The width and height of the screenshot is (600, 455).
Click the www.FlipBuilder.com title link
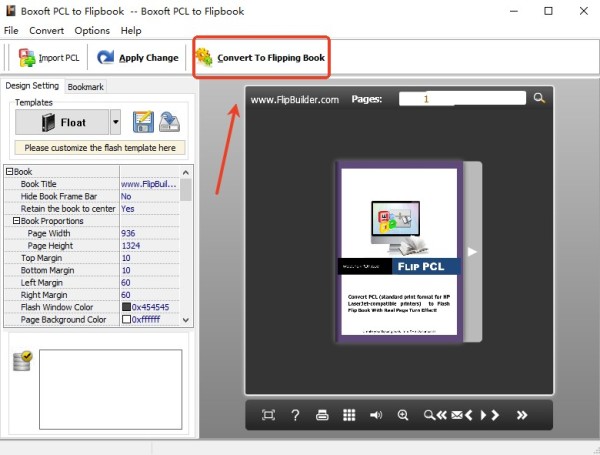coord(295,100)
